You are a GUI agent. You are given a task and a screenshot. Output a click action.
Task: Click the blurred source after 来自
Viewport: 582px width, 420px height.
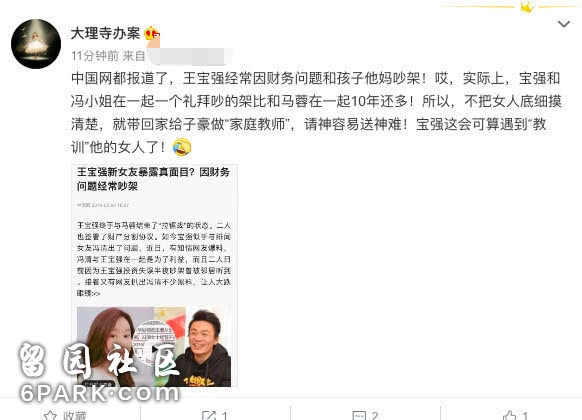(x=187, y=56)
